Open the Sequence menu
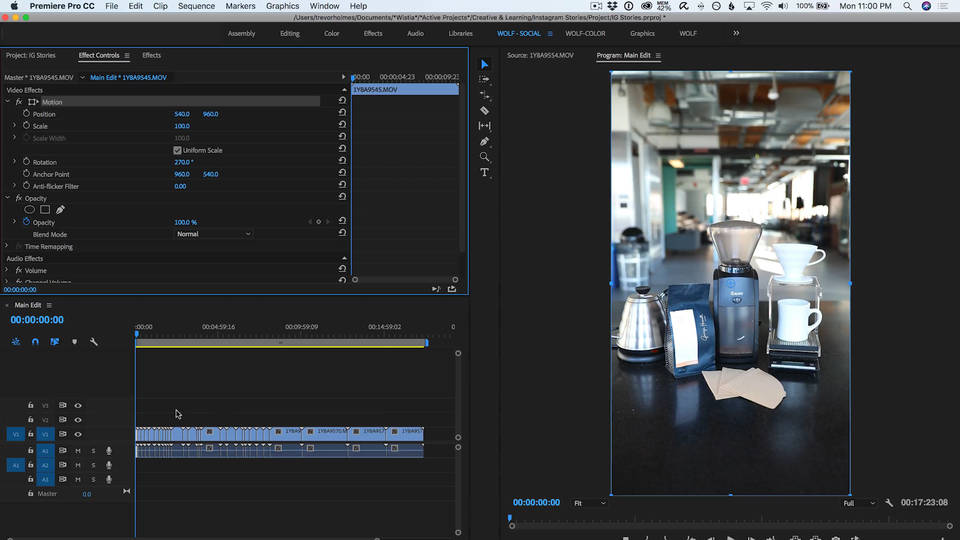 click(196, 6)
